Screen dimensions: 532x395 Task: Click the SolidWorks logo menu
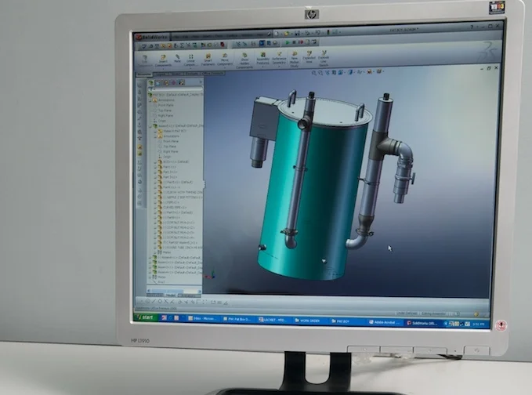point(152,37)
